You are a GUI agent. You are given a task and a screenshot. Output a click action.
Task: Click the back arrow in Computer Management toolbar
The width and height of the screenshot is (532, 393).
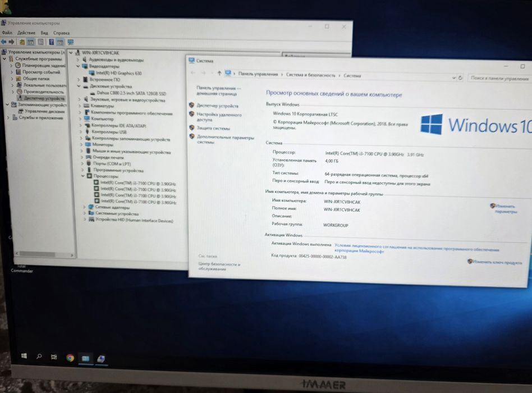coord(4,42)
